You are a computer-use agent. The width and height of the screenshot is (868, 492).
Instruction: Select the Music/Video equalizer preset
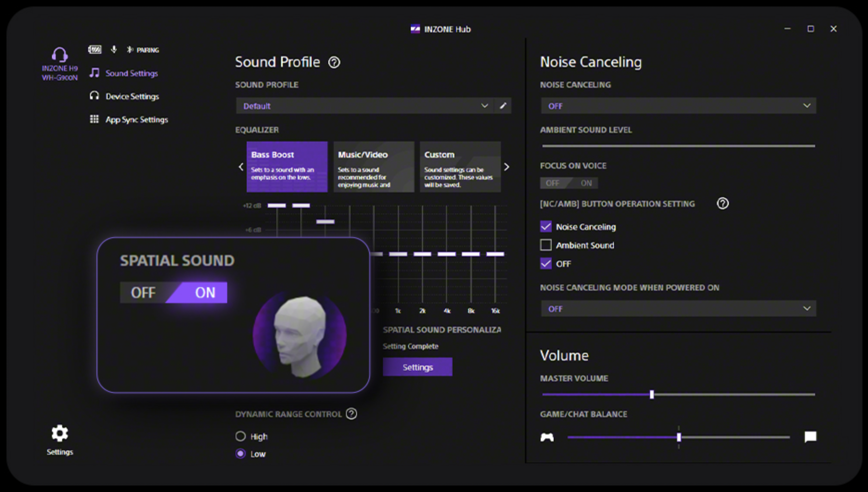(374, 167)
